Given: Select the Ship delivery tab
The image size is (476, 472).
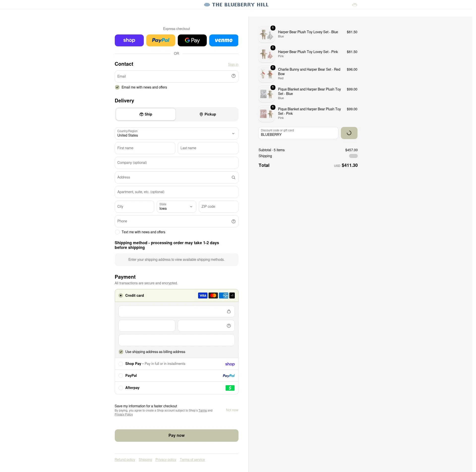Looking at the screenshot, I should (146, 114).
